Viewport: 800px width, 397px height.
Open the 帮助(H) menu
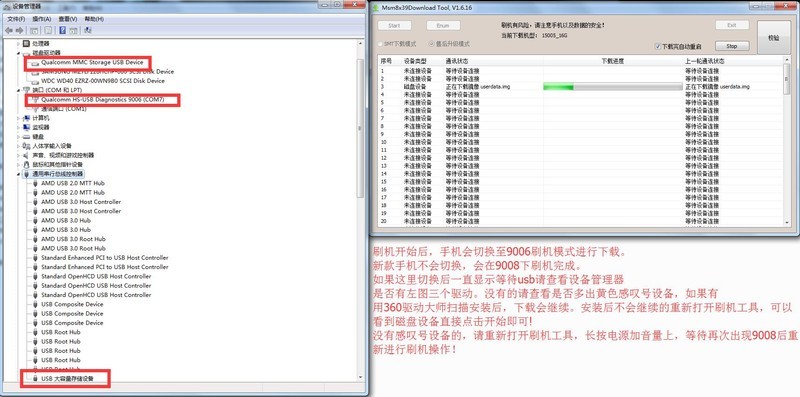94,19
